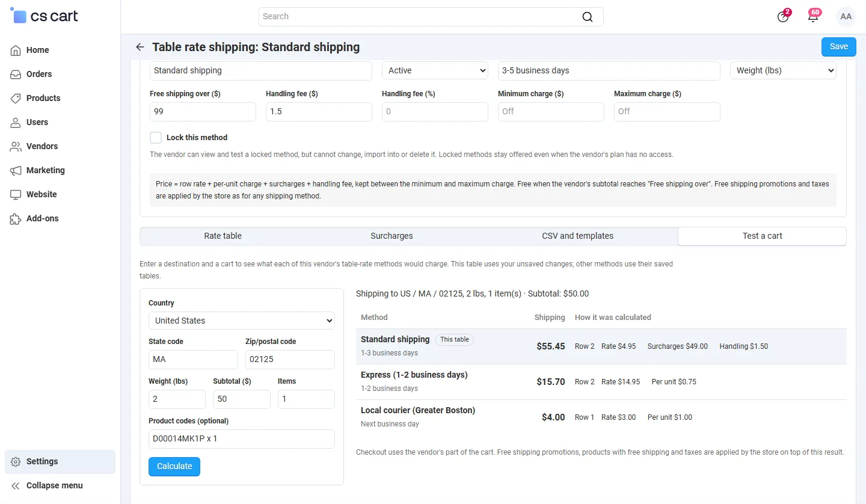Switch to the Rate table tab
Viewport: 866px width, 504px height.
pos(223,236)
